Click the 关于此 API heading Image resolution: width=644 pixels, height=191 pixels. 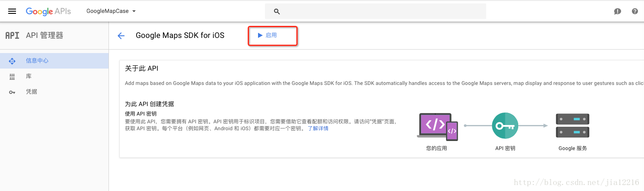point(142,69)
